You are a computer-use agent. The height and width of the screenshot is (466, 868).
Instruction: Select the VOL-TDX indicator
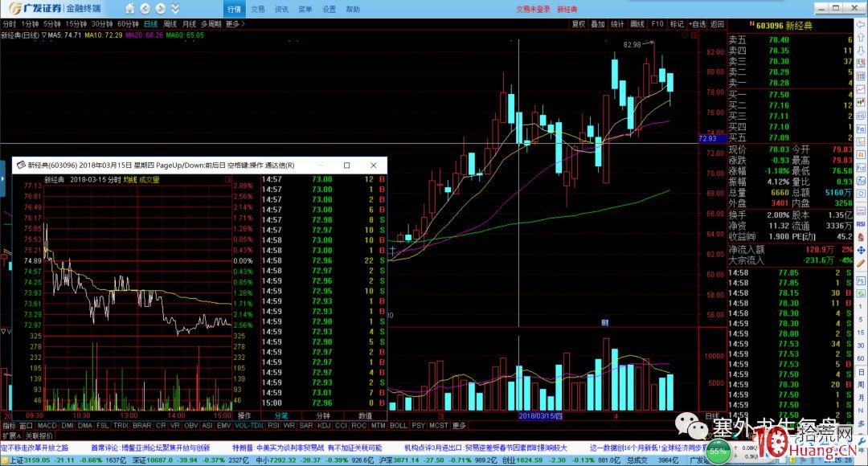click(249, 426)
